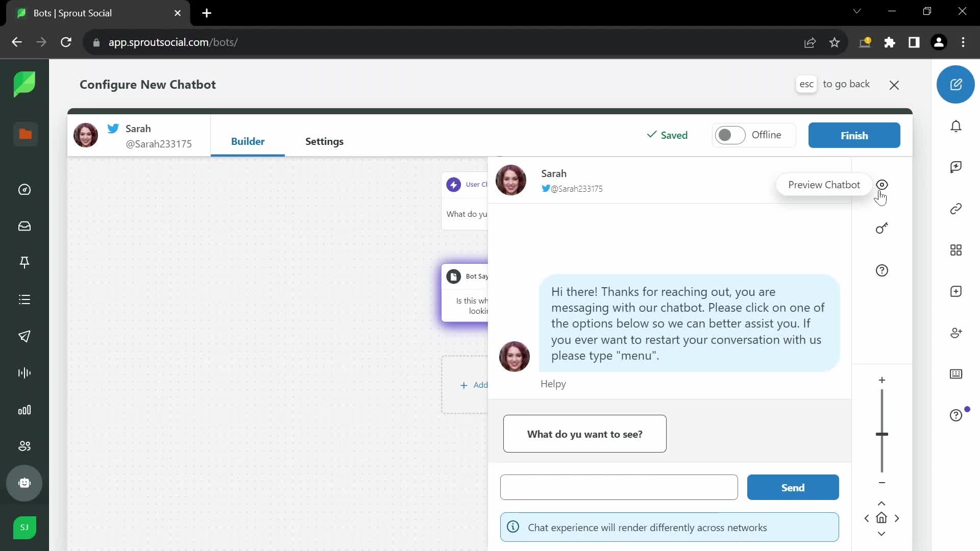Click the Send button in preview
The height and width of the screenshot is (551, 980).
793,487
